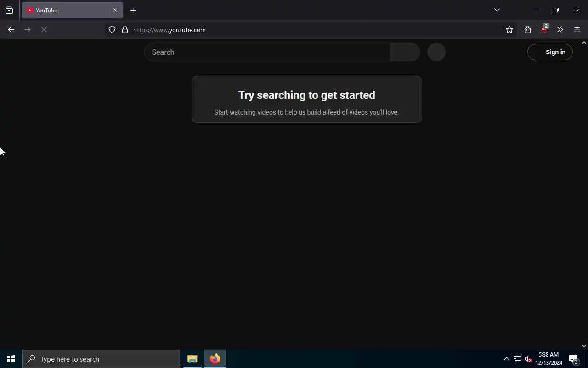Go back one page
Viewport: 588px width, 368px height.
click(11, 30)
